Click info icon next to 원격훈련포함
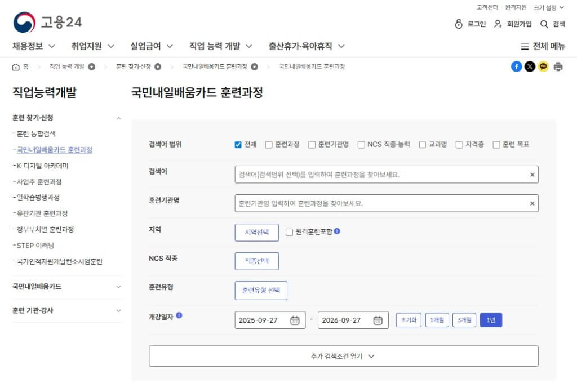 coord(337,231)
